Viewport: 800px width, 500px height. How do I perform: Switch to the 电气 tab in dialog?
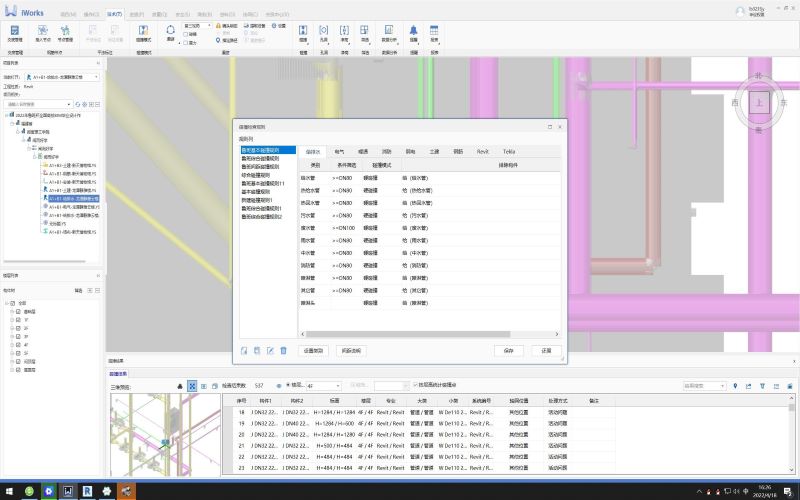[x=339, y=152]
